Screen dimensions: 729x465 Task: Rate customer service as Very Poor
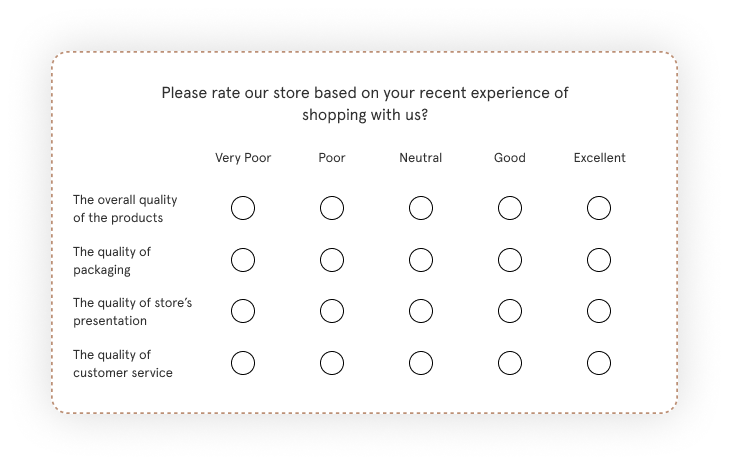(x=243, y=363)
